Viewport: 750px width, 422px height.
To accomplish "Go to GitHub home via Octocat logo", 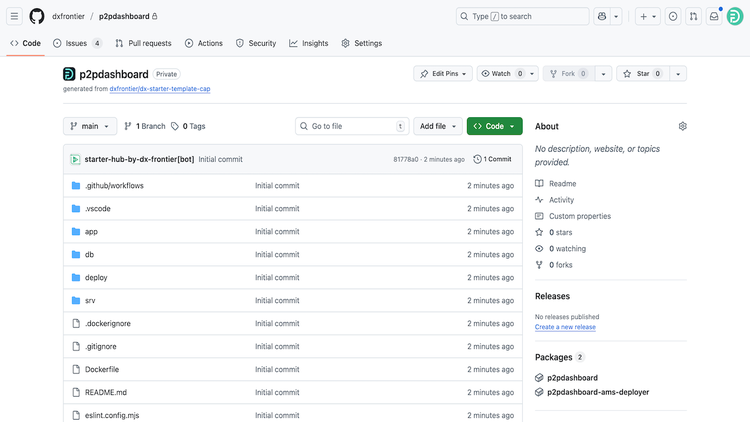I will pyautogui.click(x=37, y=16).
